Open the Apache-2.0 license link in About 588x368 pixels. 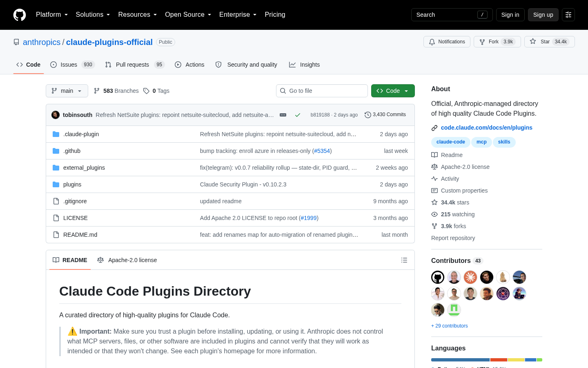coord(461,167)
